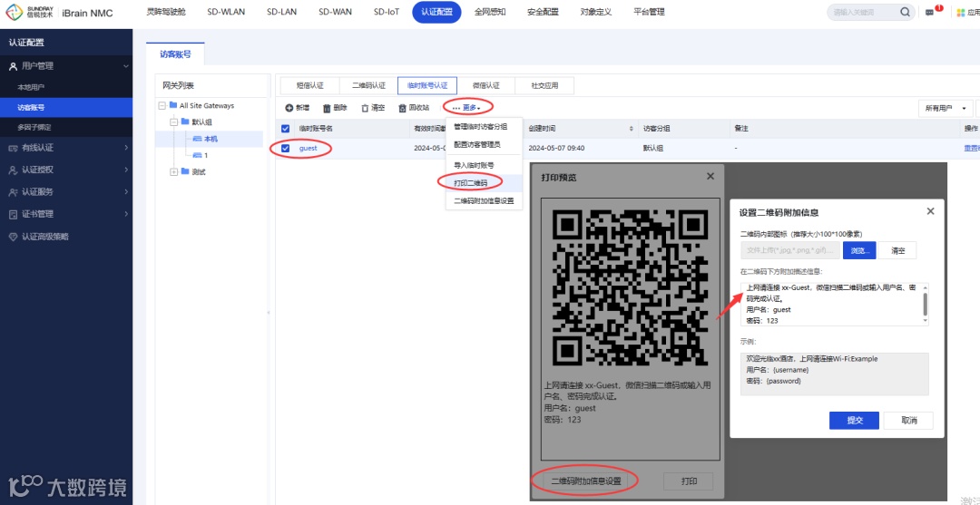Screen dimensions: 980x505
Task: Close the 设置二维码附加信息 dialog with X
Action: [x=931, y=211]
